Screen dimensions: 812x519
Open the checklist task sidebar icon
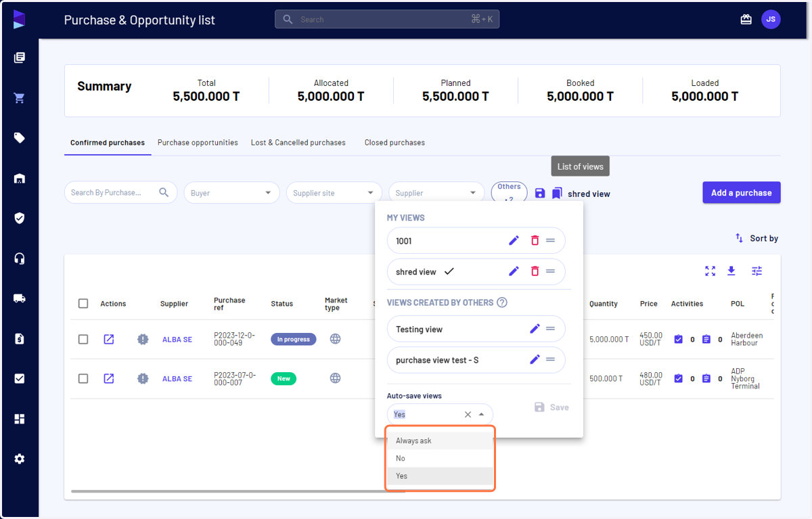[x=19, y=379]
